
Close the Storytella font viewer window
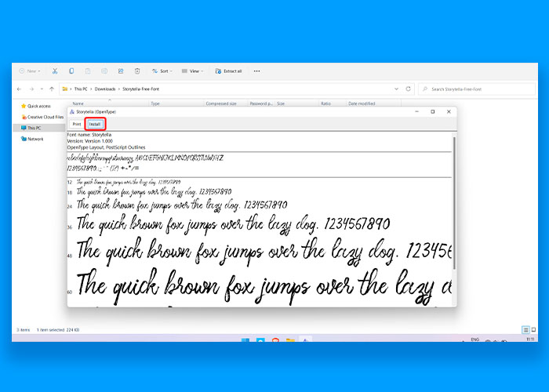(x=449, y=111)
